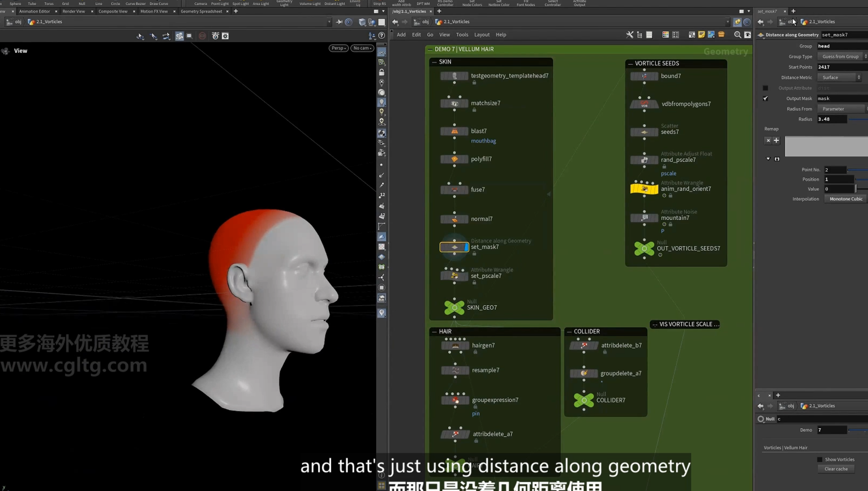Image resolution: width=868 pixels, height=491 pixels.
Task: Click the SKIN_GEO7 null node icon
Action: (454, 307)
